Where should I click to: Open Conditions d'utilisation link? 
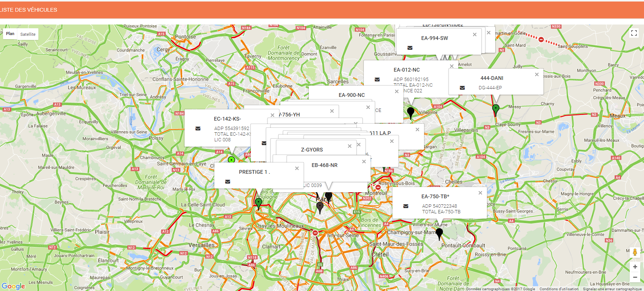[x=559, y=289]
